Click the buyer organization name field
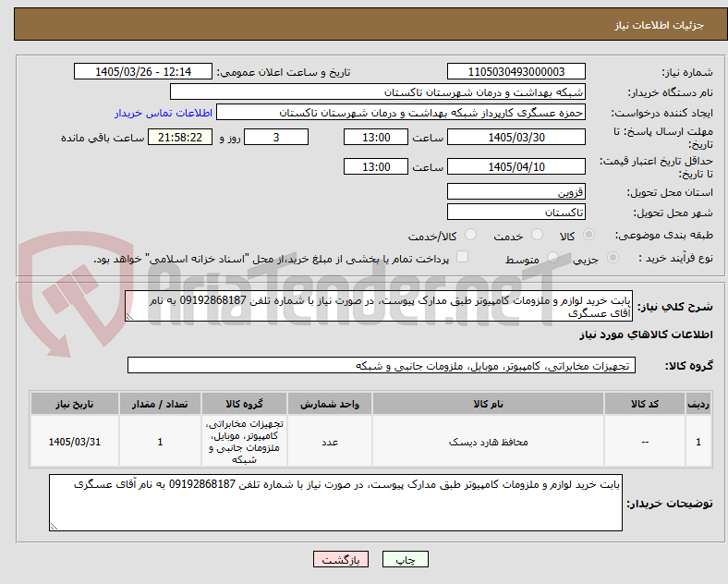 (378, 91)
